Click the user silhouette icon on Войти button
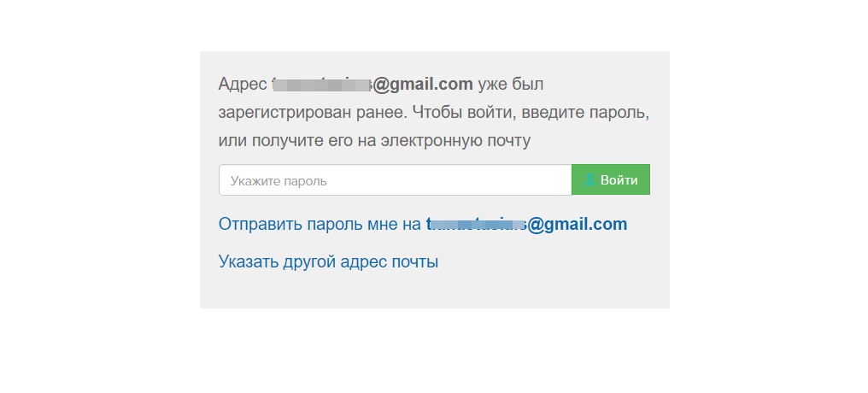 (x=590, y=179)
